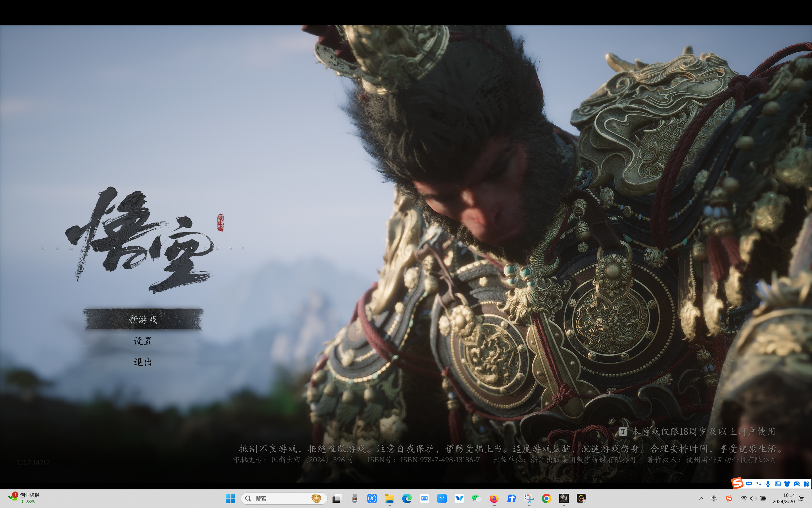Choose 退出 to quit the game

[x=143, y=362]
